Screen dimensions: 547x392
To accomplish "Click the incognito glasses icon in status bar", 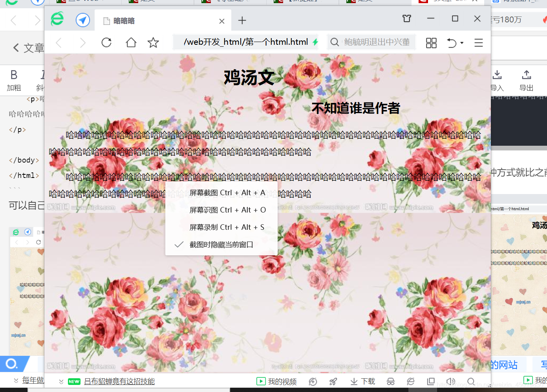I will [x=391, y=381].
